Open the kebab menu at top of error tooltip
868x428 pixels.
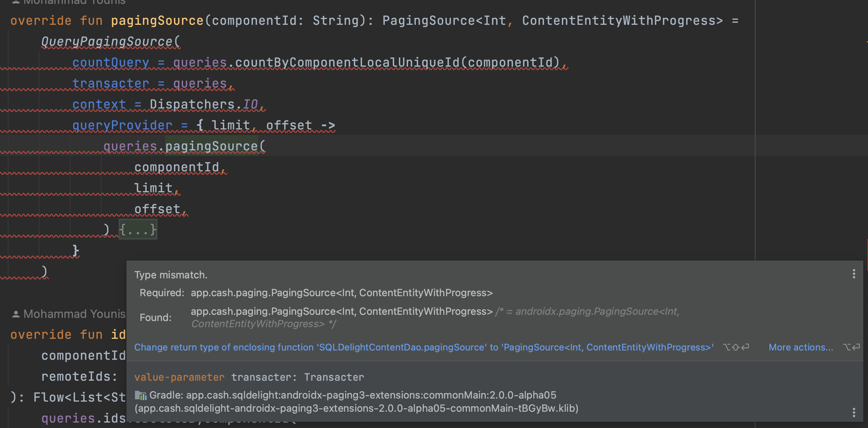853,274
